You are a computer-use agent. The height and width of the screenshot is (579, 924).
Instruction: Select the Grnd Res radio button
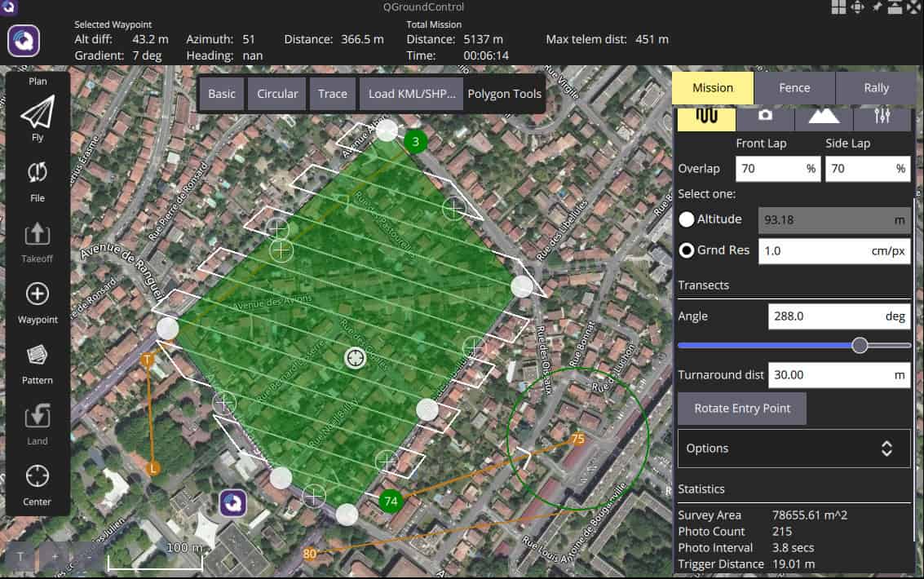686,250
